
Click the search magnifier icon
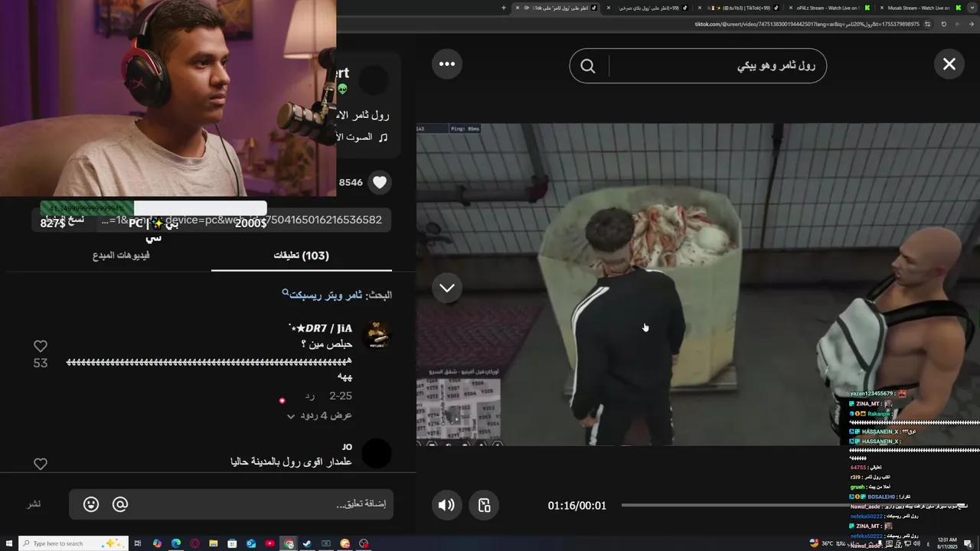click(588, 67)
